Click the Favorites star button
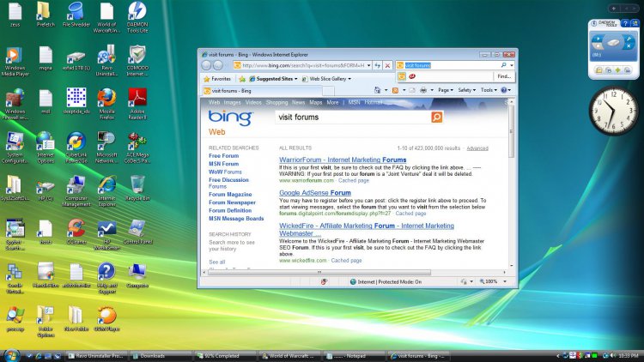 217,79
